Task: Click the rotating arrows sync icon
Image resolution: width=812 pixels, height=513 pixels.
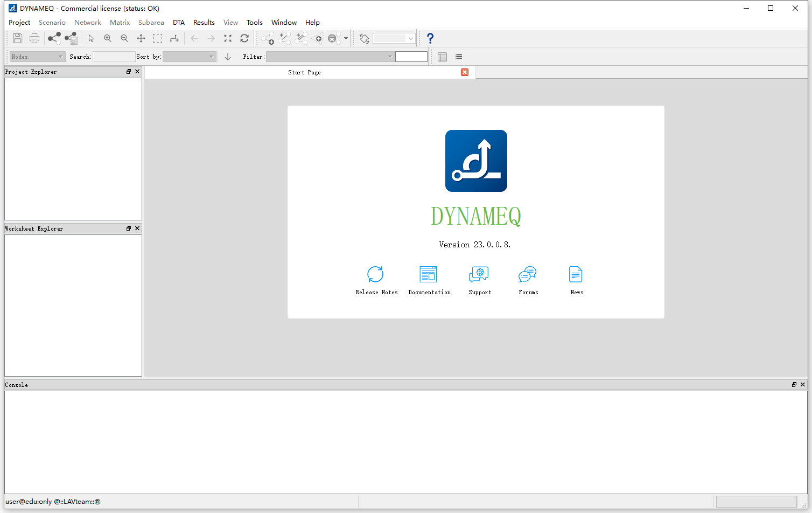Action: (x=365, y=38)
